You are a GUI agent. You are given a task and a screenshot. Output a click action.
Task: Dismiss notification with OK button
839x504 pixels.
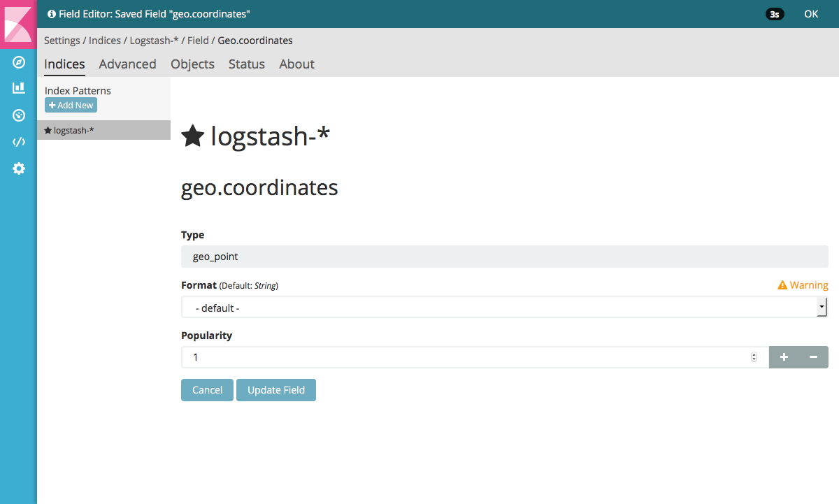(811, 14)
